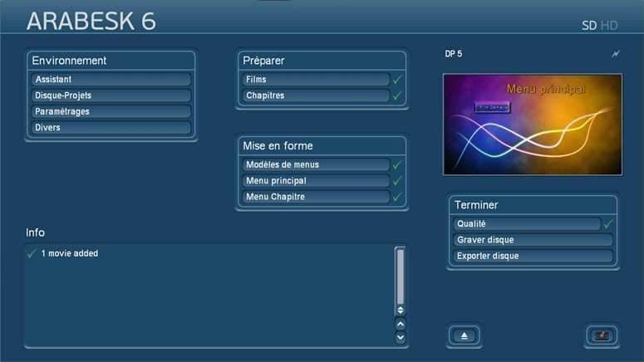
Task: Open Disque-Projets
Action: [x=111, y=95]
